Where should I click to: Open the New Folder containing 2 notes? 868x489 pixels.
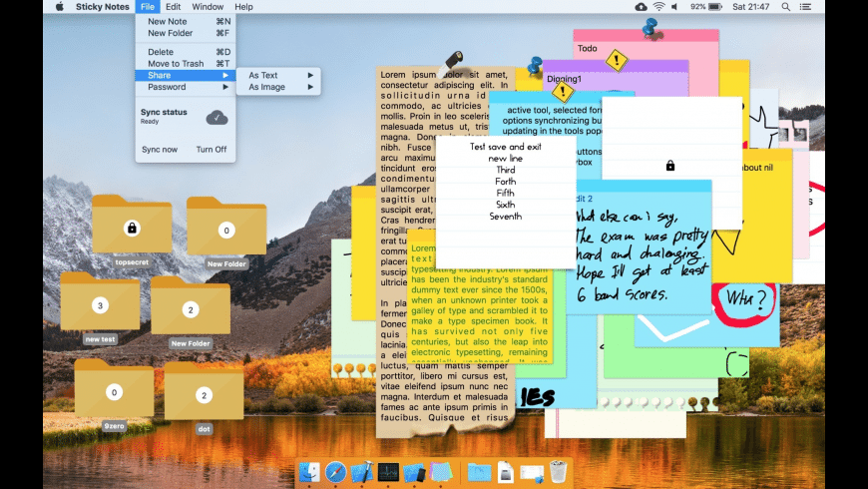coord(191,305)
